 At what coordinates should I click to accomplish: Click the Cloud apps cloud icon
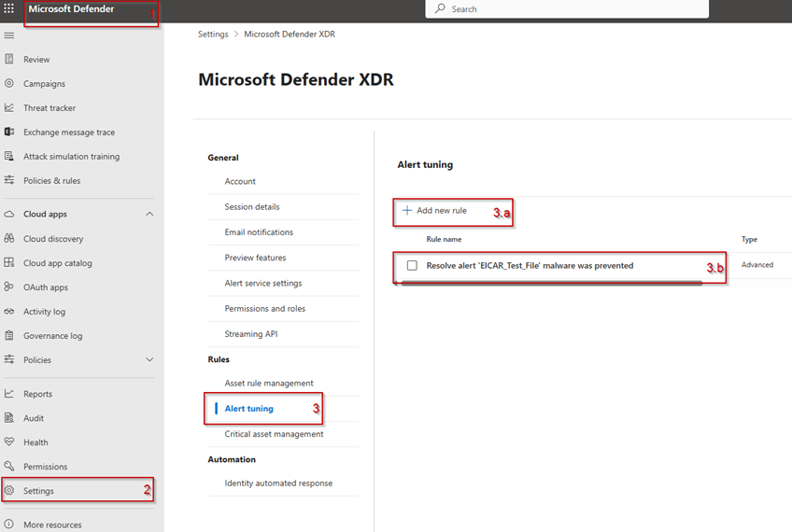pyautogui.click(x=9, y=214)
